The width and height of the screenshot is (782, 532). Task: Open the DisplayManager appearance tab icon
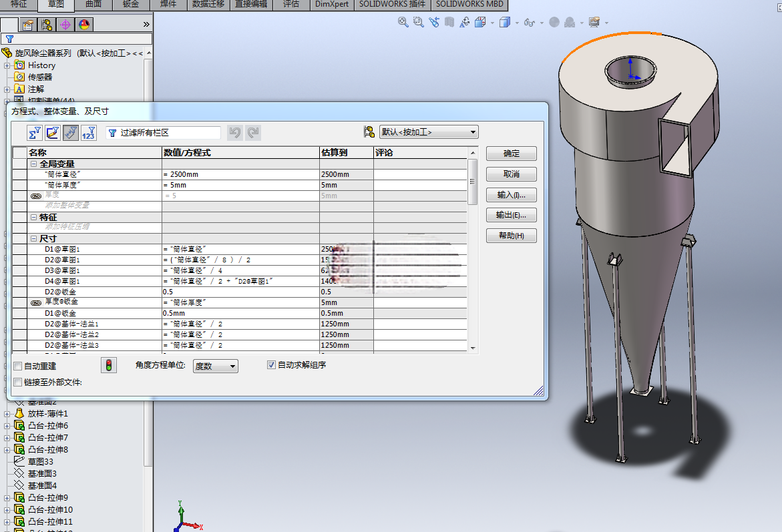(x=83, y=25)
